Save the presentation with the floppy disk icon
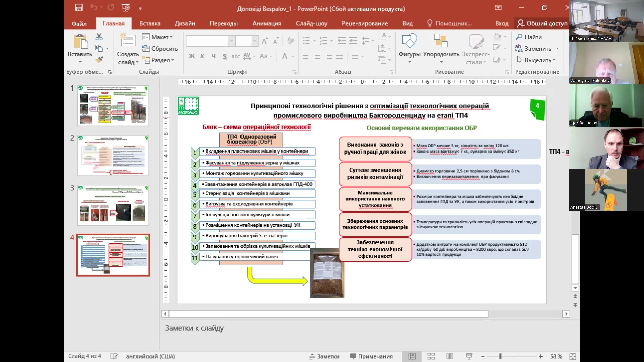This screenshot has height=362, width=644. point(79,8)
